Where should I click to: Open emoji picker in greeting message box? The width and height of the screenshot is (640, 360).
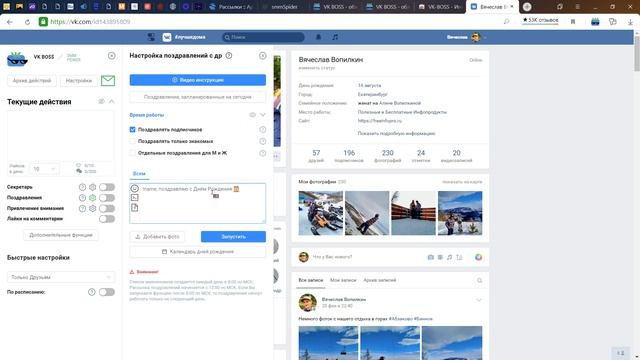pyautogui.click(x=134, y=189)
